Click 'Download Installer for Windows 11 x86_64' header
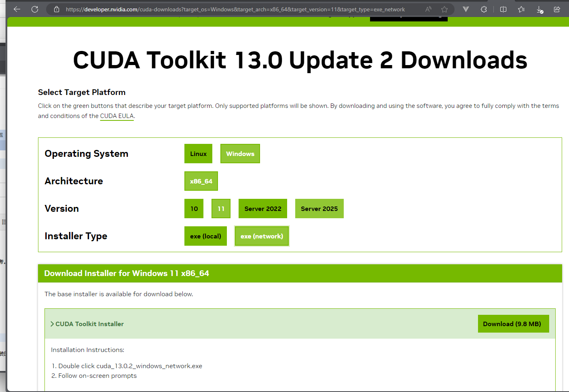 click(127, 273)
